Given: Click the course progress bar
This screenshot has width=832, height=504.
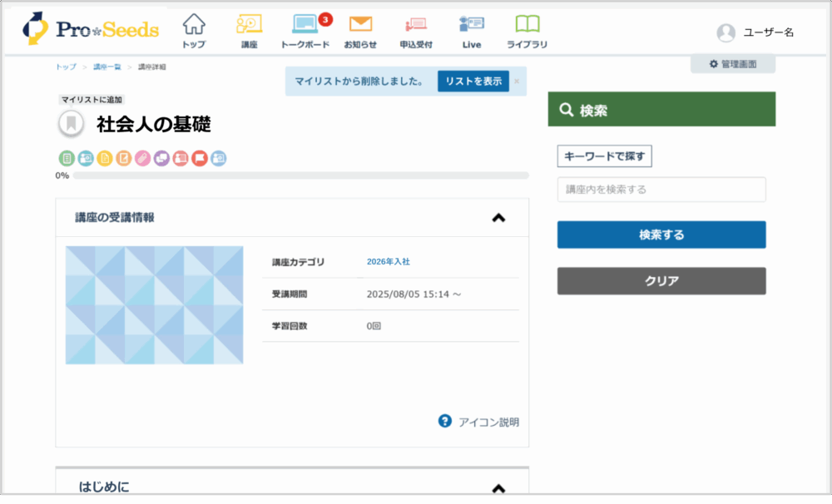Looking at the screenshot, I should (300, 175).
